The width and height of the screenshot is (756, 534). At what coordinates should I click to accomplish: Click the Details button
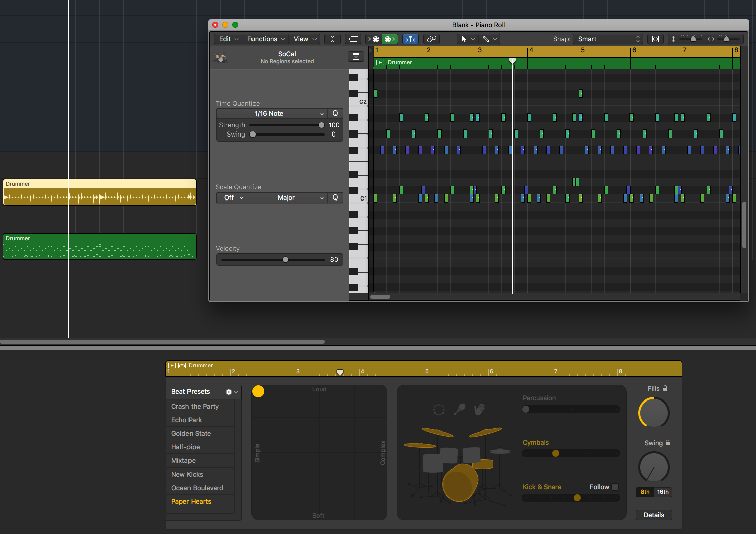click(x=654, y=515)
